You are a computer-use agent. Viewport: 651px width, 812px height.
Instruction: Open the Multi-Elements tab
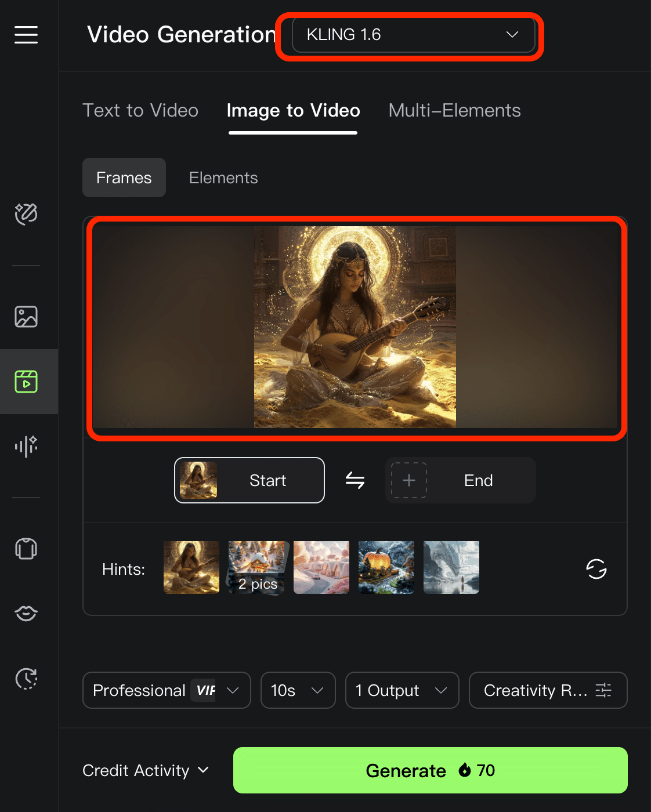coord(454,110)
